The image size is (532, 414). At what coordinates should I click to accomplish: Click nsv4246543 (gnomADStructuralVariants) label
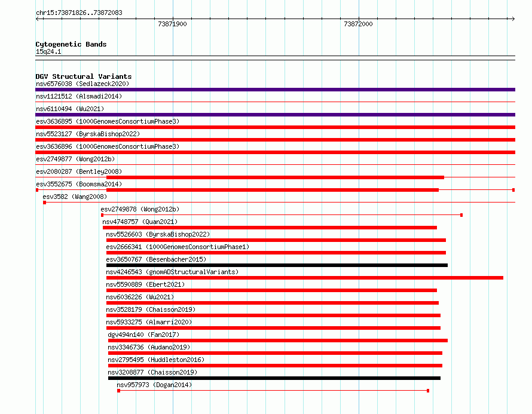172,272
